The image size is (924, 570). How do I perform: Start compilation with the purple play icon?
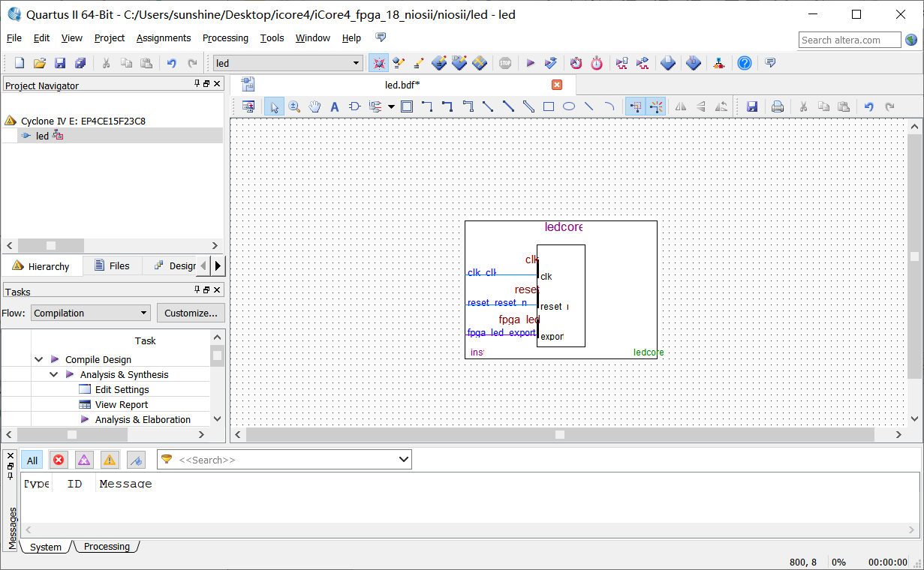click(x=530, y=63)
